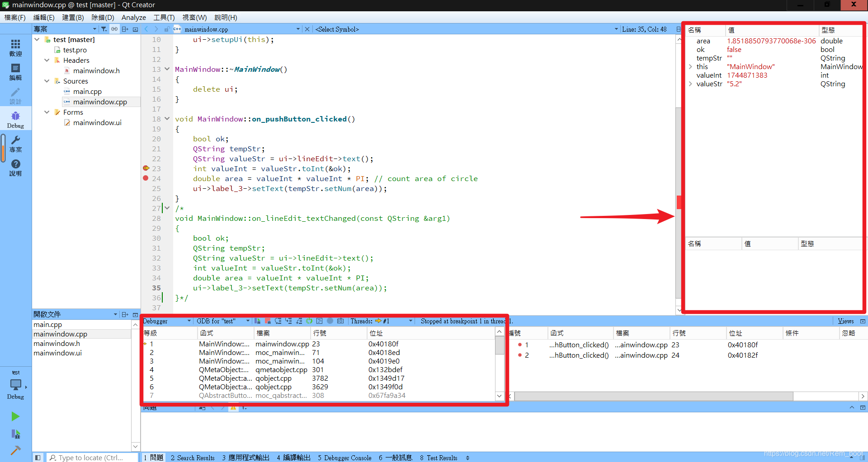Image resolution: width=868 pixels, height=462 pixels.
Task: Open the 工具(T) menu
Action: (x=164, y=17)
